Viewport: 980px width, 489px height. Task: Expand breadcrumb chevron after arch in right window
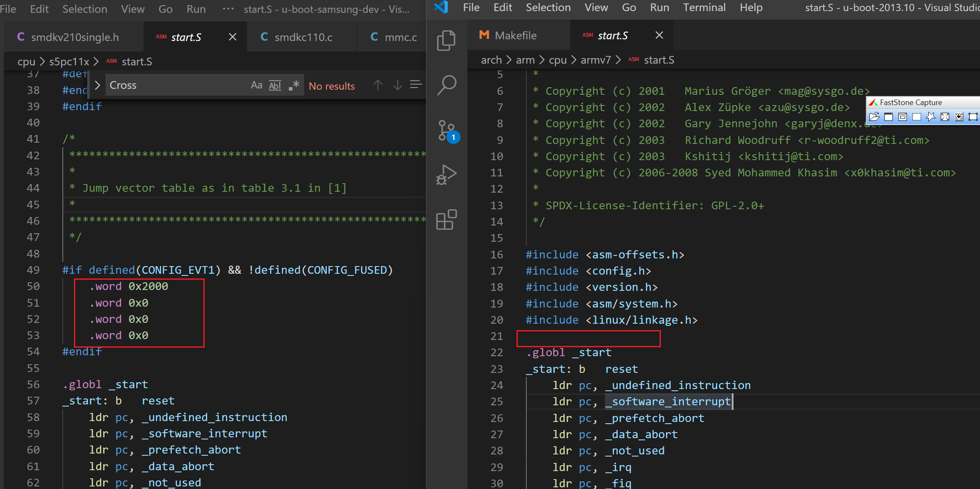pos(509,60)
